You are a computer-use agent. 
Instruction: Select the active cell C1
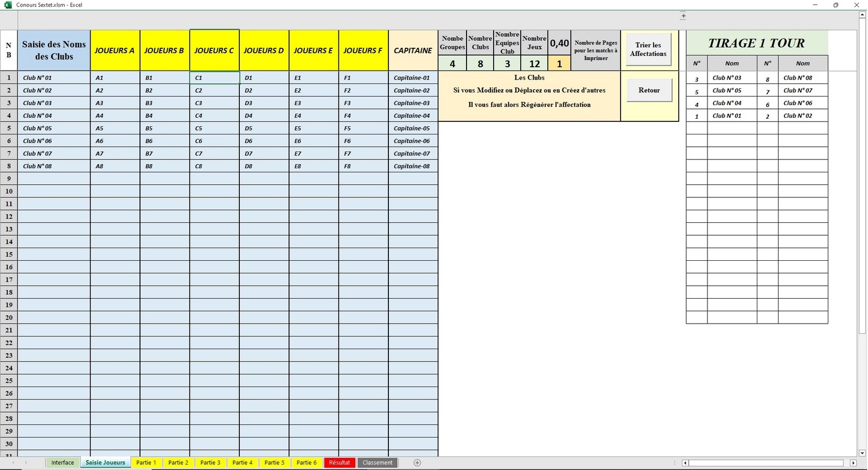[214, 78]
